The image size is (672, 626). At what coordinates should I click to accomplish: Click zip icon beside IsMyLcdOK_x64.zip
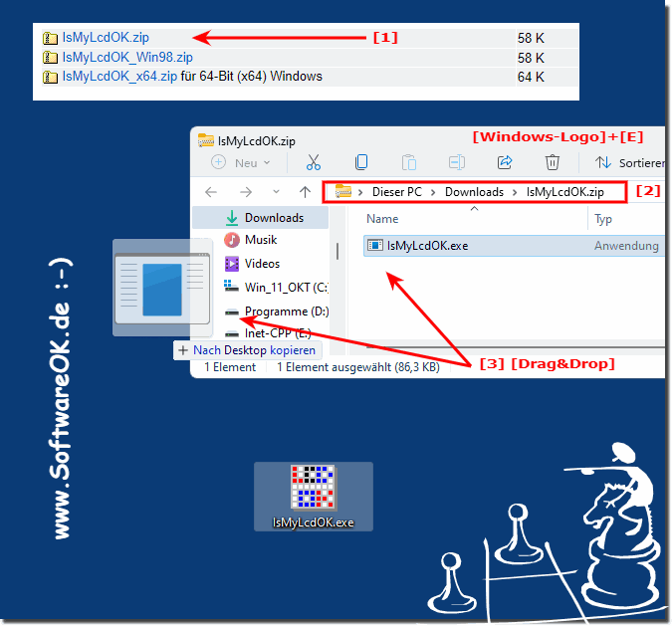[x=50, y=77]
